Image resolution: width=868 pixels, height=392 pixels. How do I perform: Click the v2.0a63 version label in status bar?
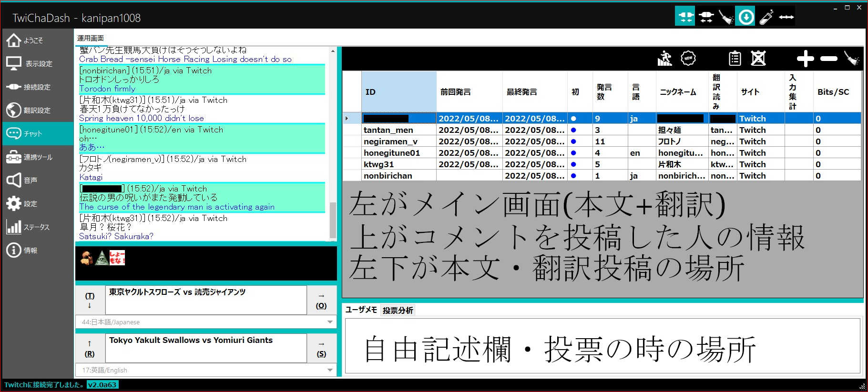(x=102, y=385)
